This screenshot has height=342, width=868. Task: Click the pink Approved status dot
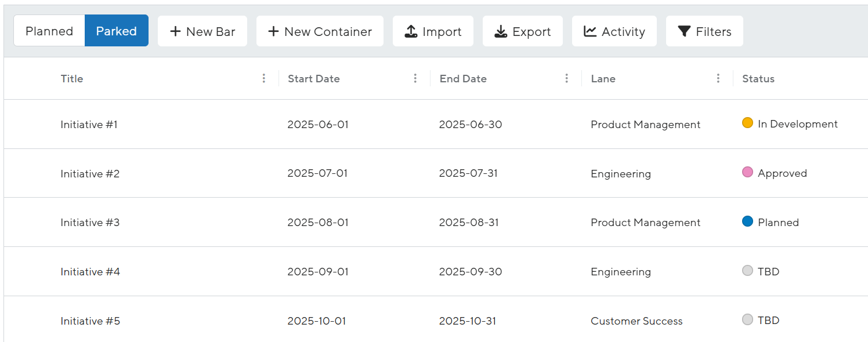(747, 172)
